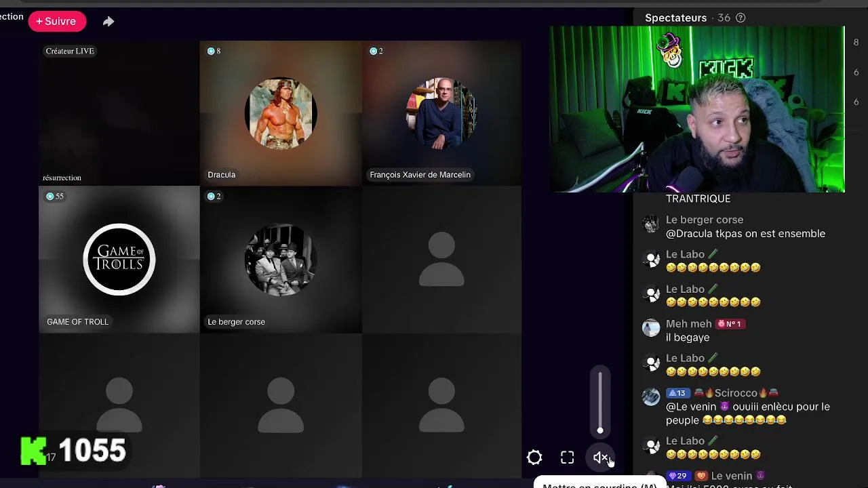This screenshot has width=868, height=488.
Task: Click the Le venin username at chat bottom
Action: coord(732,476)
